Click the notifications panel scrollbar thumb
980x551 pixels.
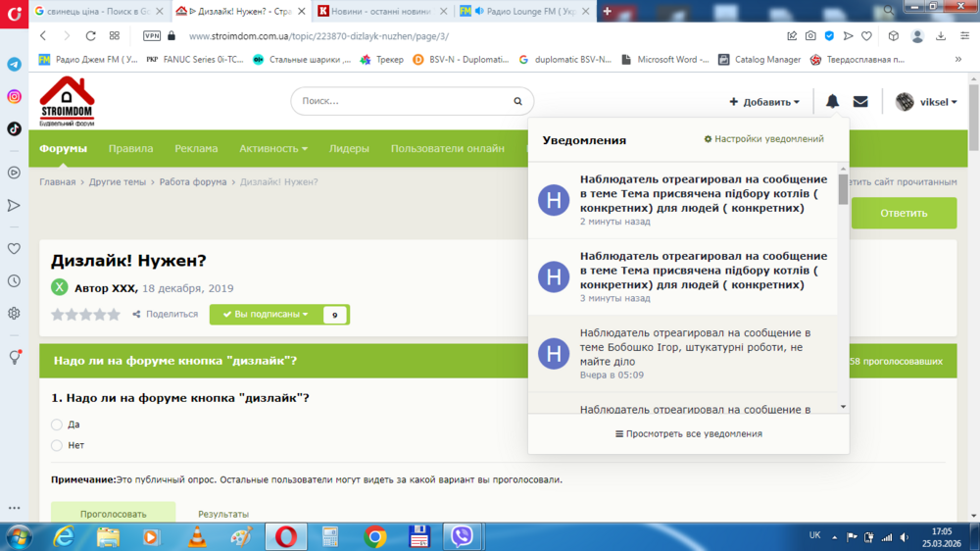(x=843, y=189)
